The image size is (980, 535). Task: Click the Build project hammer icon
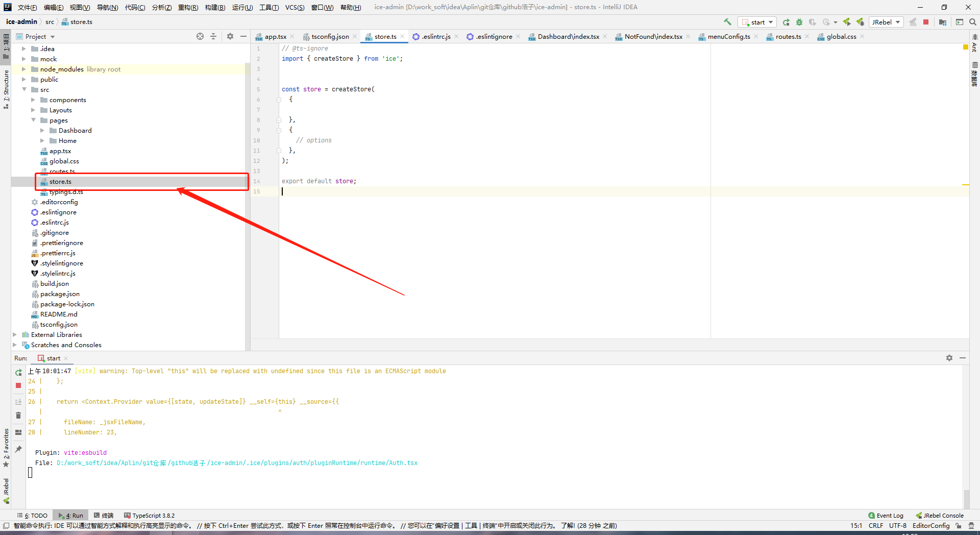tap(727, 22)
